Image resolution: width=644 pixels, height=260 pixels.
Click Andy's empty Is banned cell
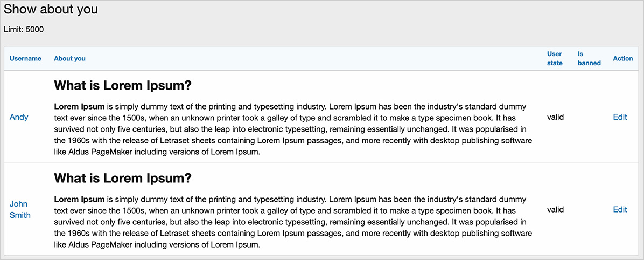[x=589, y=117]
